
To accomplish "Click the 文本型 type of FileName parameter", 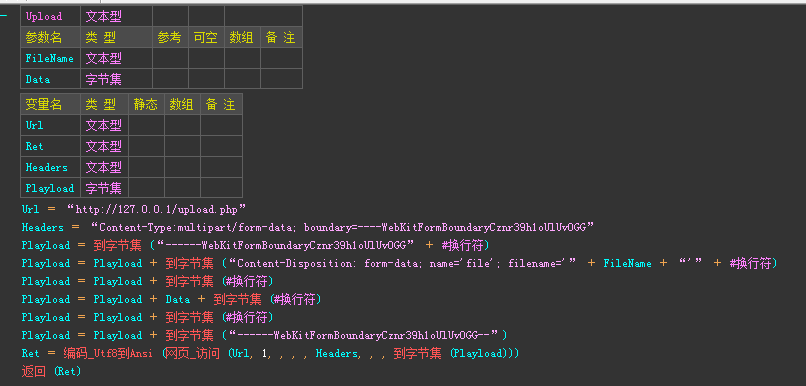I will [x=116, y=58].
